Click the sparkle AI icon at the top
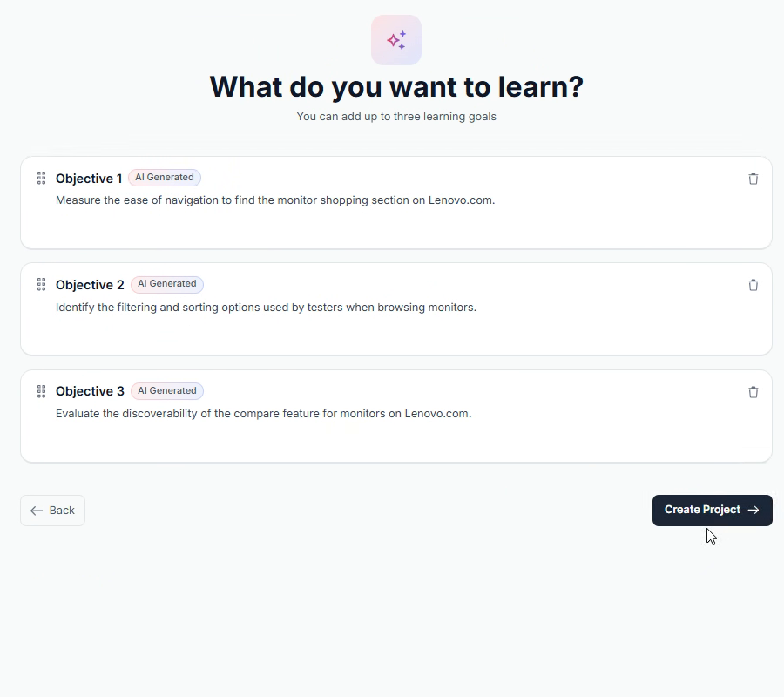Viewport: 784px width, 697px height. pos(396,40)
